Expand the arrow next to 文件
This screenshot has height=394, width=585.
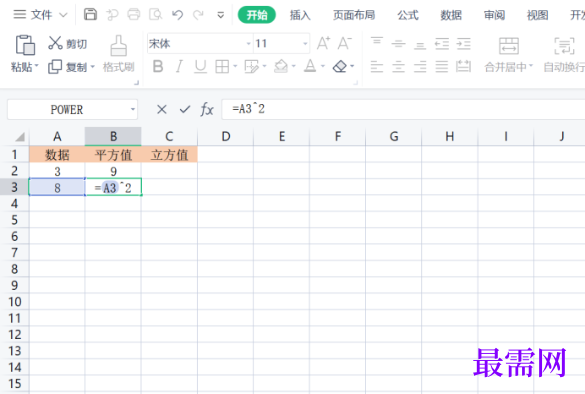63,15
